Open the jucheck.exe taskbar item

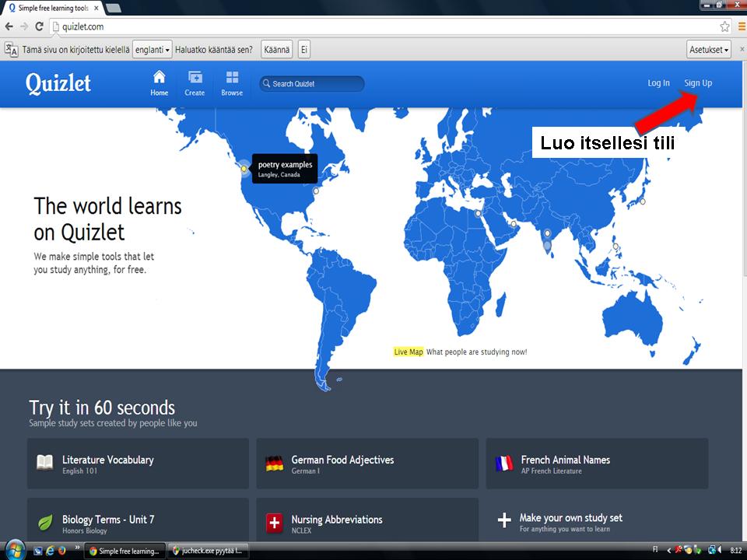(207, 551)
